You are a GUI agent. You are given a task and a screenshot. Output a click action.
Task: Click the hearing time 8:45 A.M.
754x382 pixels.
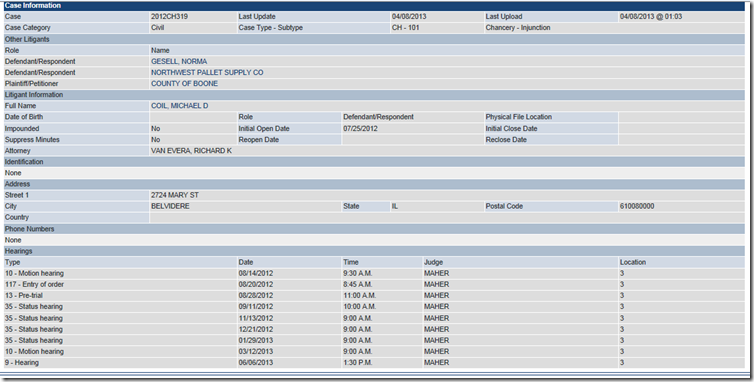(x=358, y=284)
